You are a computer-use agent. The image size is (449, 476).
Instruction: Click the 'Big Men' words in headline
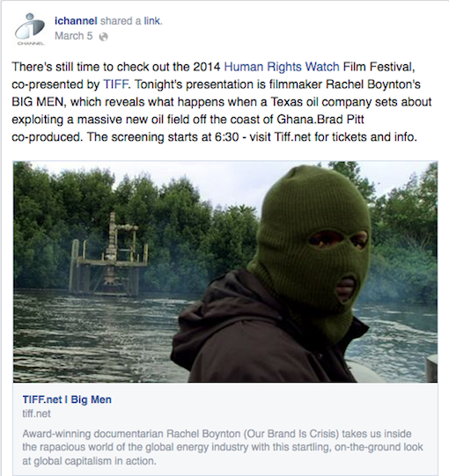[x=92, y=399]
